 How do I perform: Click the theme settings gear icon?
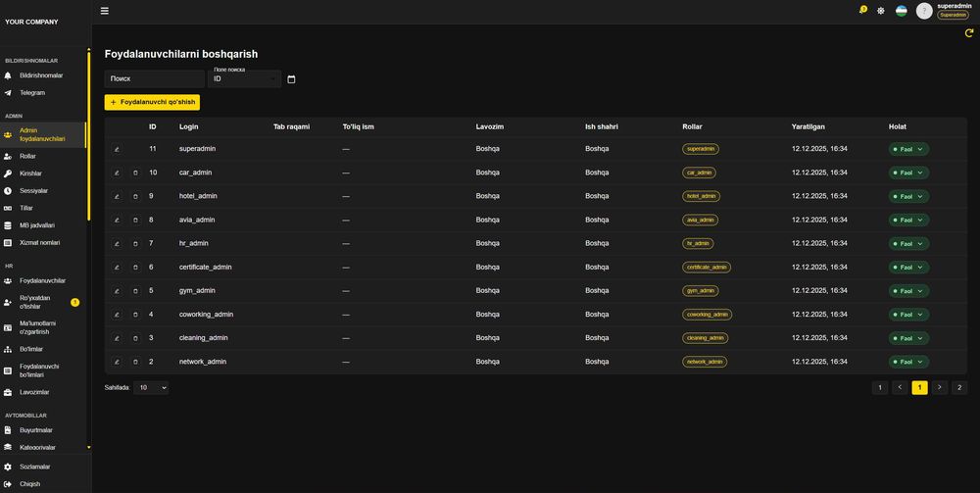(x=881, y=11)
